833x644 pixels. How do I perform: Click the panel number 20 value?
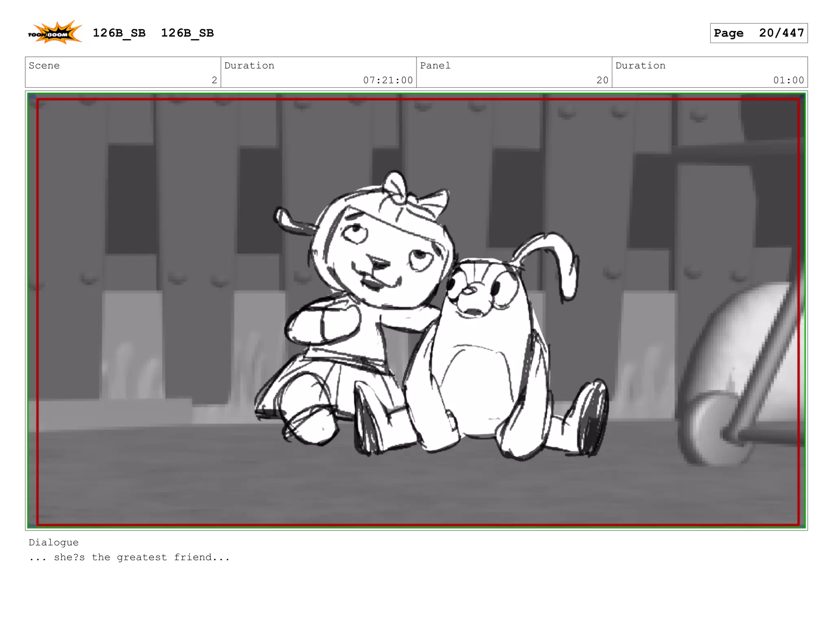click(x=602, y=80)
